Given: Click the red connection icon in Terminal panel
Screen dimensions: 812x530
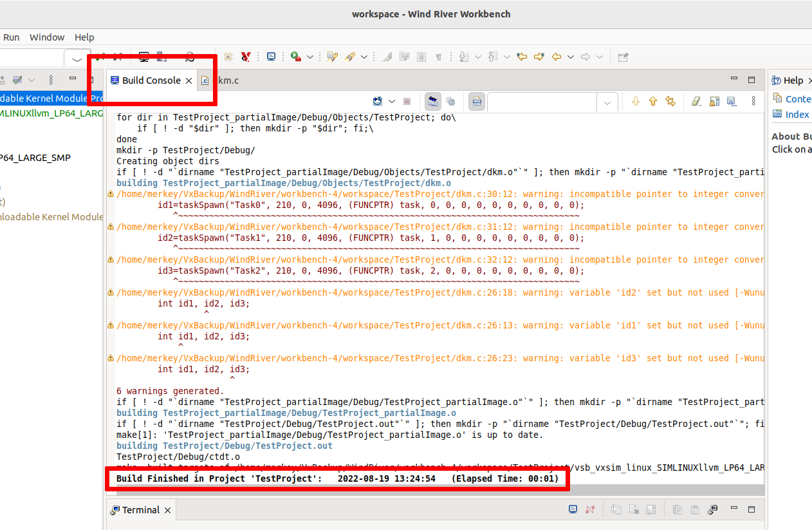Looking at the screenshot, I should (590, 509).
